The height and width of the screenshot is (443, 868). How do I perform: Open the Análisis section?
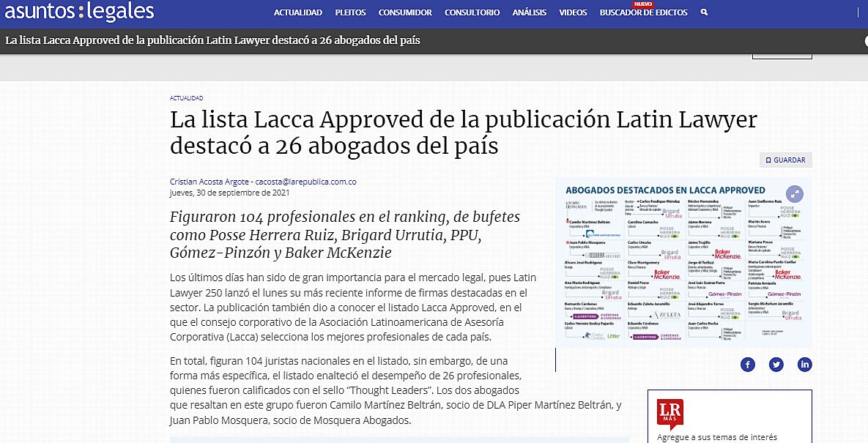click(x=529, y=12)
